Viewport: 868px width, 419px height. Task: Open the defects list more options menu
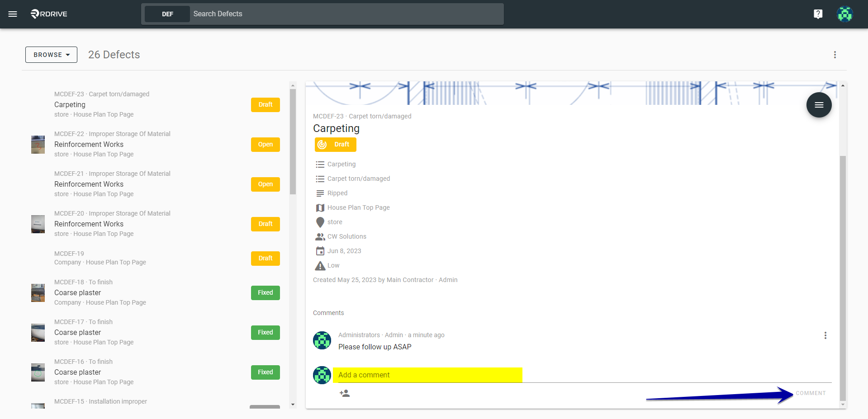click(835, 55)
